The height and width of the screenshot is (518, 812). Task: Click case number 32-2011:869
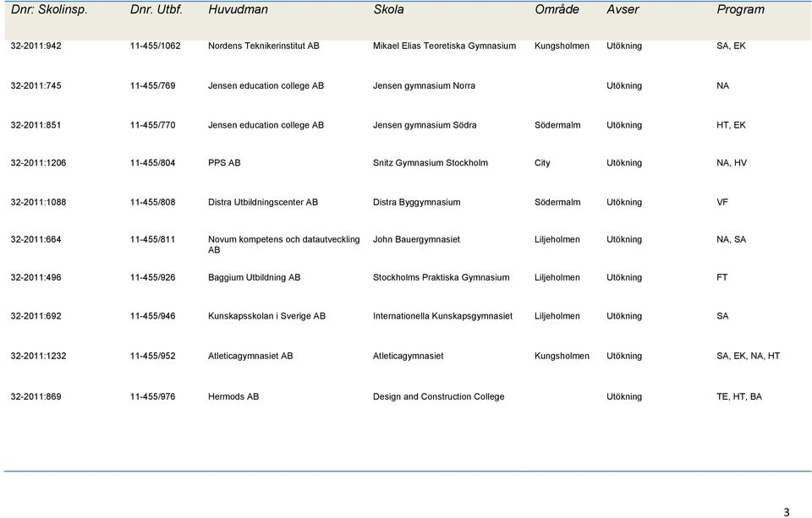click(x=36, y=397)
